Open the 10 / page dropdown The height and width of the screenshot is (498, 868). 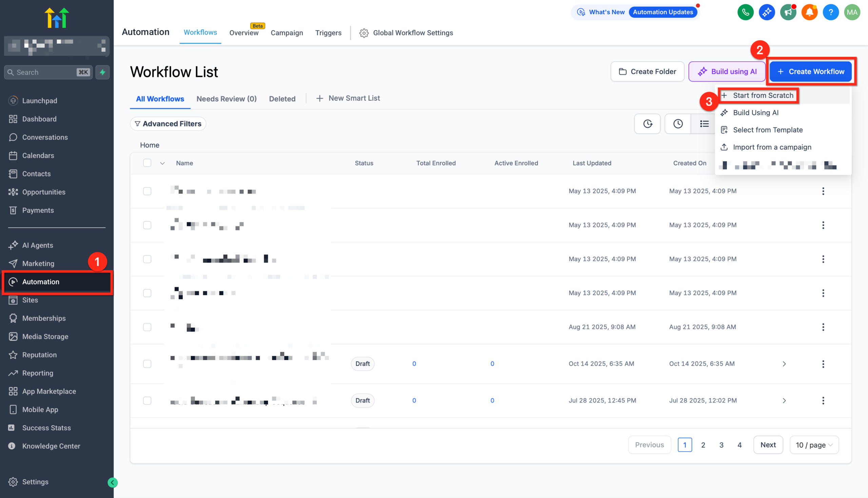[814, 444]
